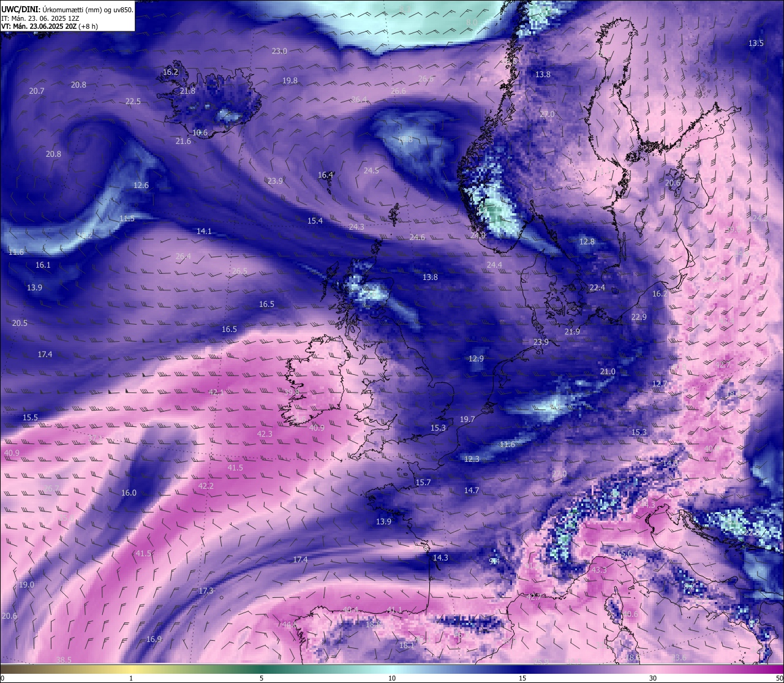Click the 26.5 map value
This screenshot has width=784, height=683.
click(x=239, y=271)
